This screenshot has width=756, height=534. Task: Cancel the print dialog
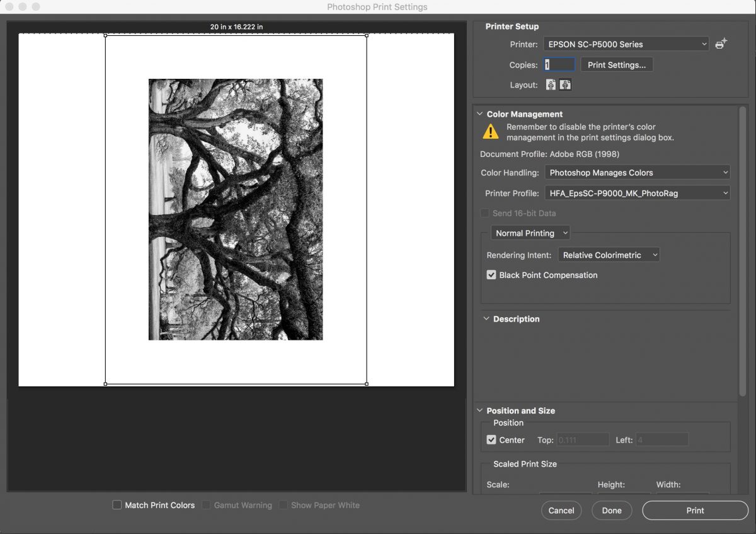(x=561, y=510)
